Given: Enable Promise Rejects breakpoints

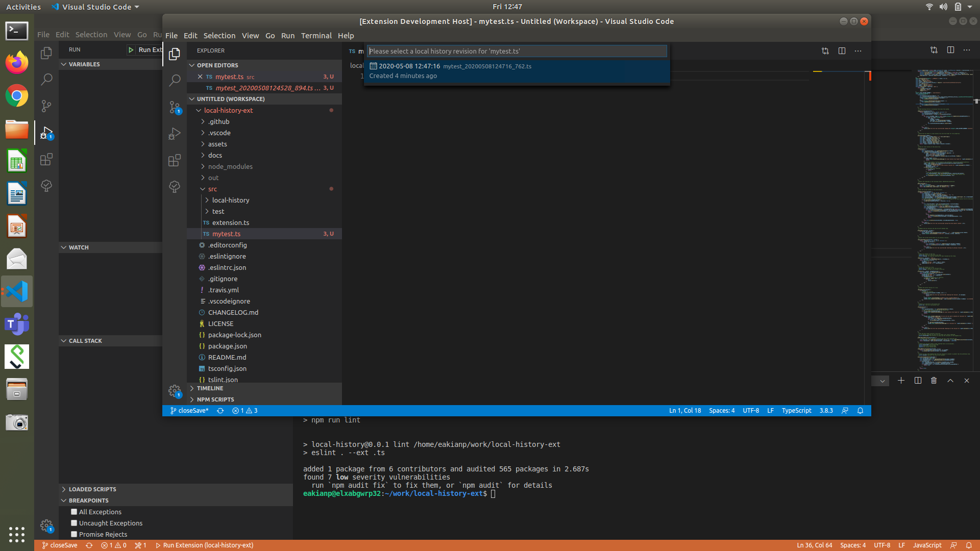Looking at the screenshot, I should 74,534.
